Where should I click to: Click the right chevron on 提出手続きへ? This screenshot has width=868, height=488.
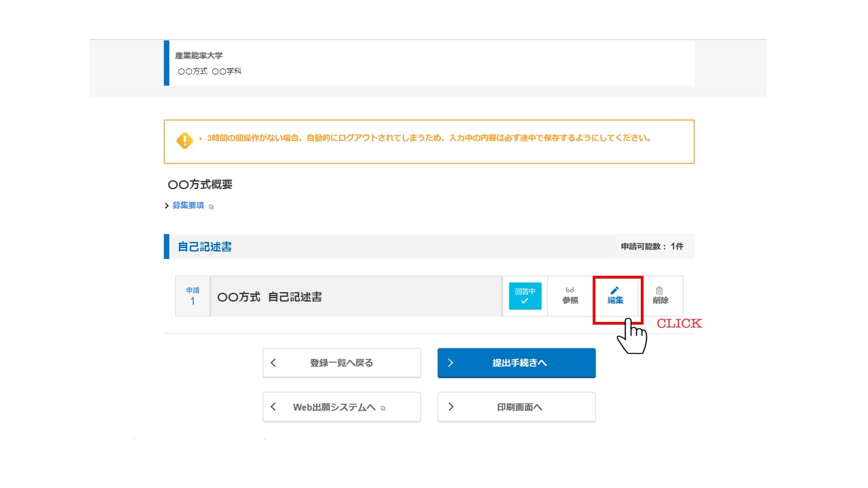pyautogui.click(x=450, y=363)
